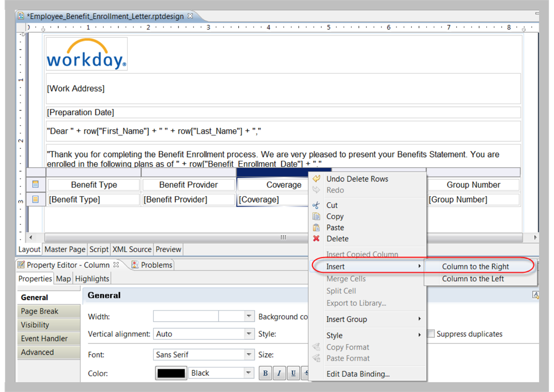Select the Dear row["First_Name"] text element
Viewport: 554px width, 392px height.
283,131
